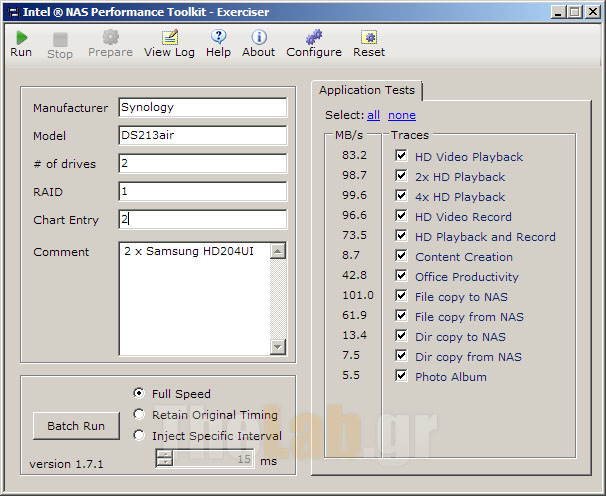Toggle the 4x HD Playback checkbox
The image size is (606, 496).
(x=401, y=196)
